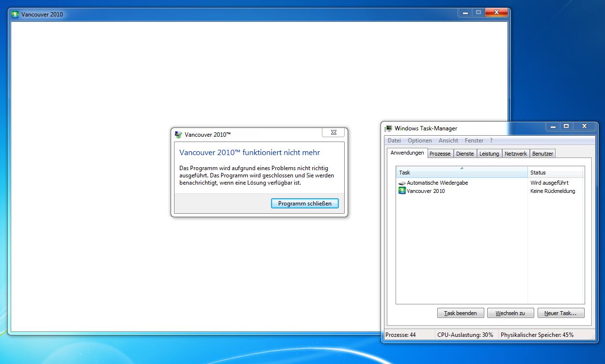Click Programm schließen button
This screenshot has width=605, height=364.
coord(305,204)
